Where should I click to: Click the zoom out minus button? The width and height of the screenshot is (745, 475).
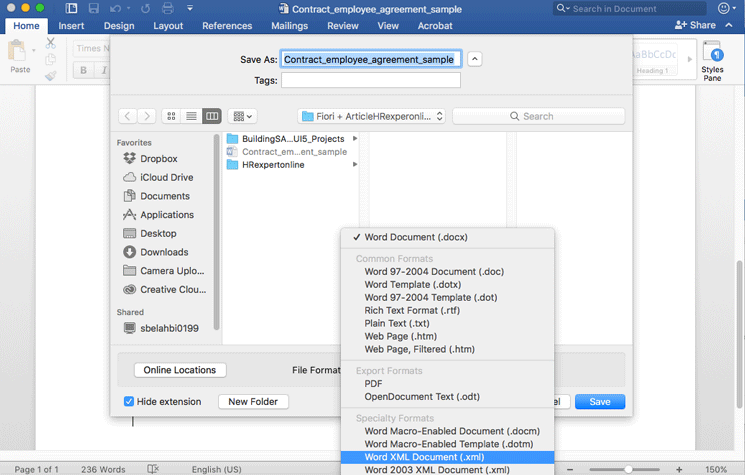[x=570, y=469]
